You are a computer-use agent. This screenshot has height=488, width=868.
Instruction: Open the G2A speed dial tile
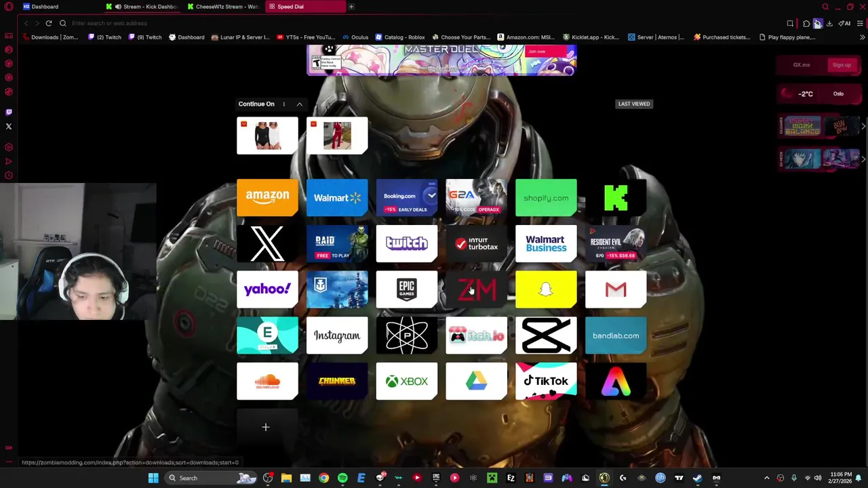pyautogui.click(x=476, y=197)
